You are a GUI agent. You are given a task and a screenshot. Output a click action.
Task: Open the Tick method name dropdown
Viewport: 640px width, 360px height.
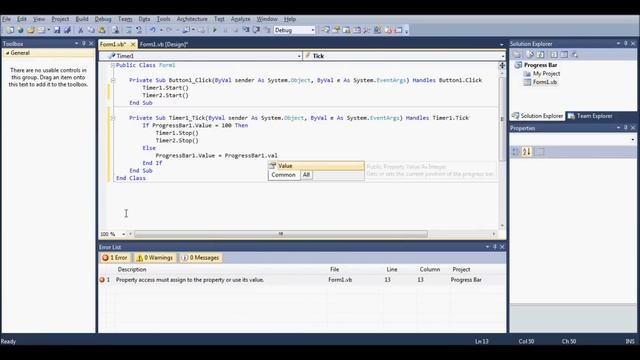coord(502,56)
